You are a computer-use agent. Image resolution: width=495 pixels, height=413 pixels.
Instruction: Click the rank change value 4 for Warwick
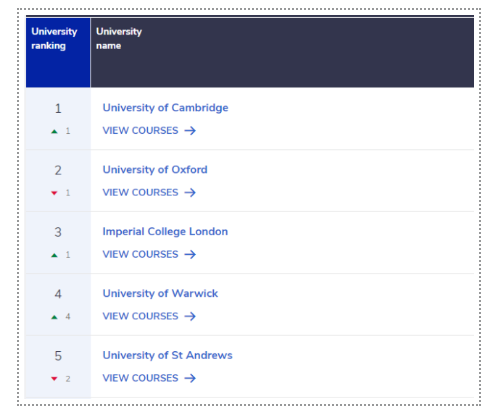(x=68, y=317)
